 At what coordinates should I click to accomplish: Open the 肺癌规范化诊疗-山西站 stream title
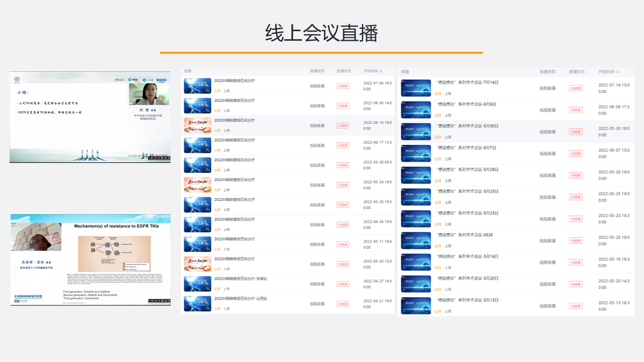coord(240,299)
